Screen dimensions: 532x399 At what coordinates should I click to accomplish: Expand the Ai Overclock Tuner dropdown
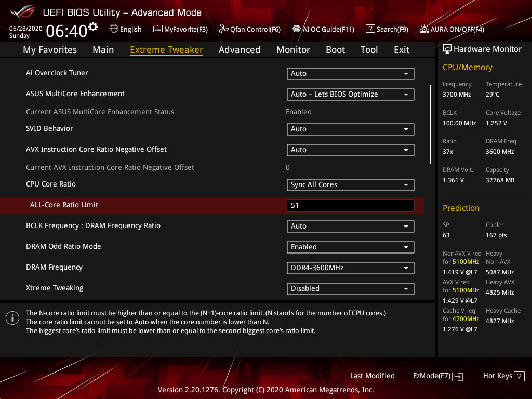click(350, 73)
